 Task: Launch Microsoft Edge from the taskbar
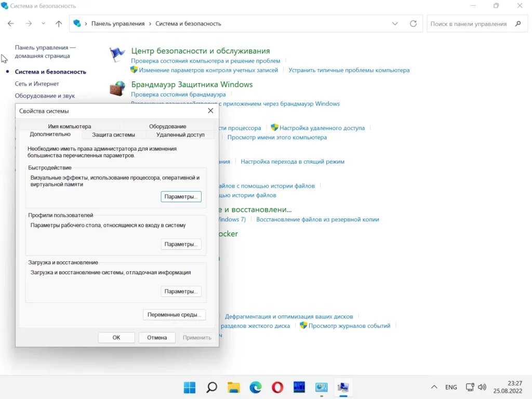pyautogui.click(x=255, y=387)
